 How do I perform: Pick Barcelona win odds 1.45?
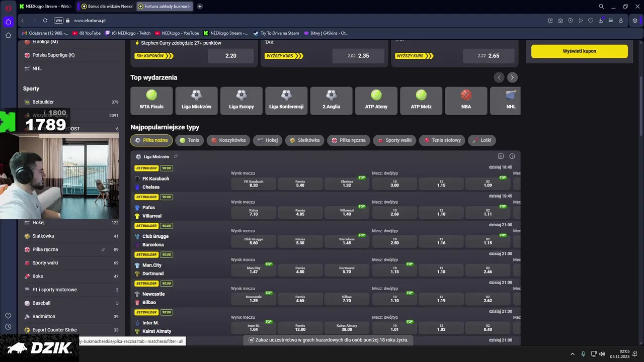[x=347, y=241]
